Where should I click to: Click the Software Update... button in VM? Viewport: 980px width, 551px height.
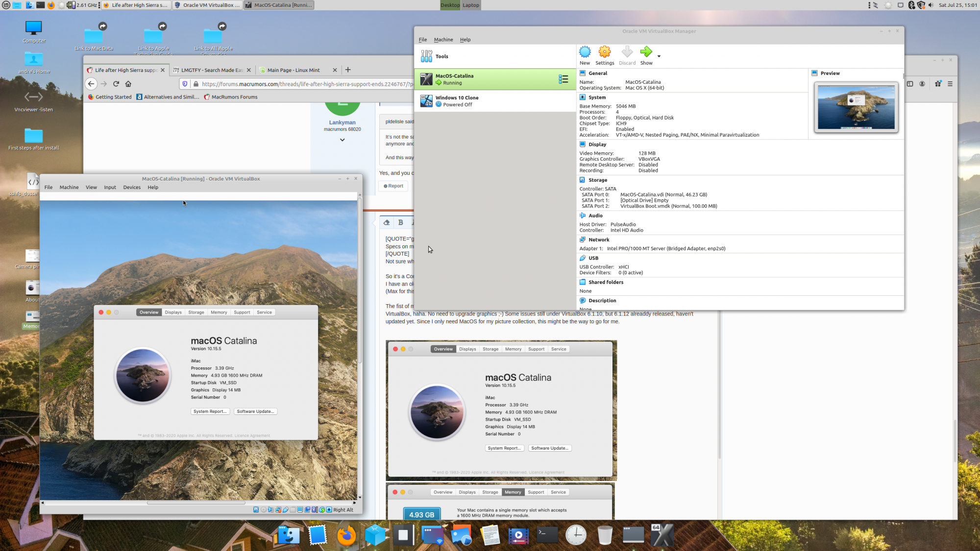[x=255, y=411]
